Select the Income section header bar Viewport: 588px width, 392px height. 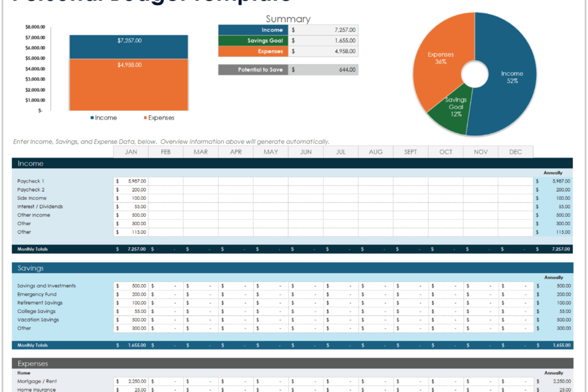(x=292, y=164)
